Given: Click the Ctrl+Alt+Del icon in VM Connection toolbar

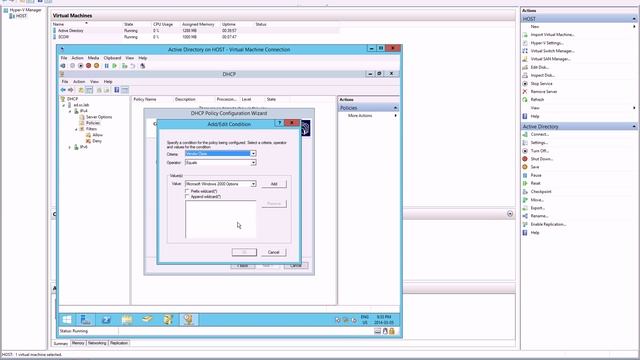Looking at the screenshot, I should [63, 66].
